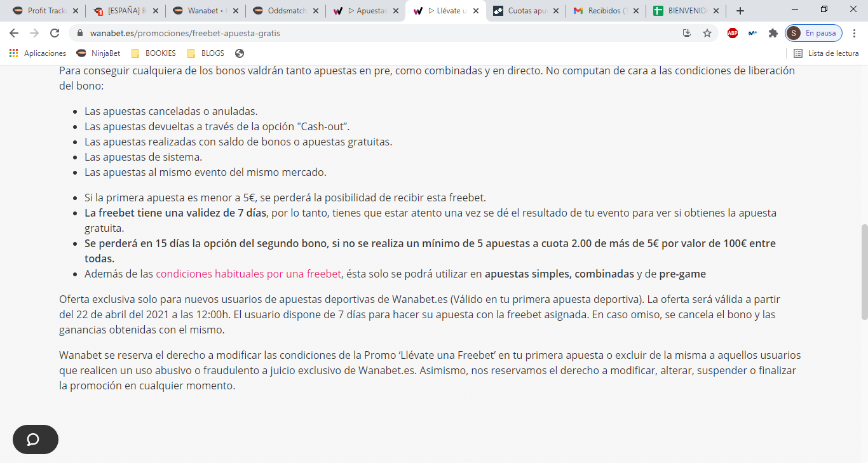Open the Aplicaciones apps grid
The height and width of the screenshot is (463, 868).
(37, 53)
